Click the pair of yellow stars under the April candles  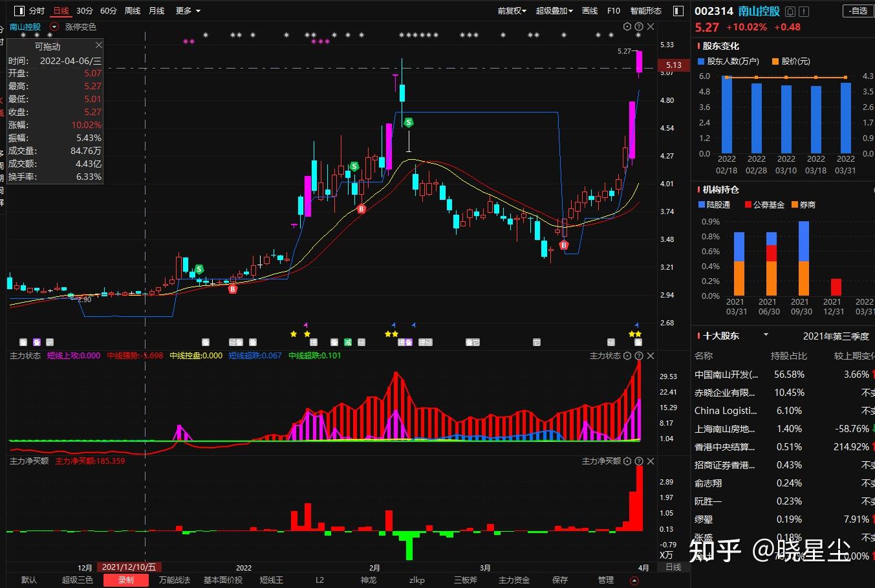[x=635, y=334]
